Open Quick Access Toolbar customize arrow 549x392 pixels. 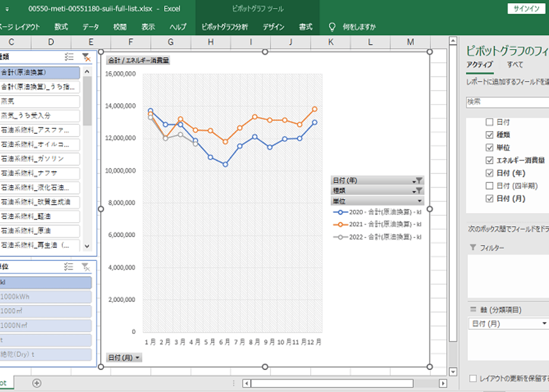7,9
